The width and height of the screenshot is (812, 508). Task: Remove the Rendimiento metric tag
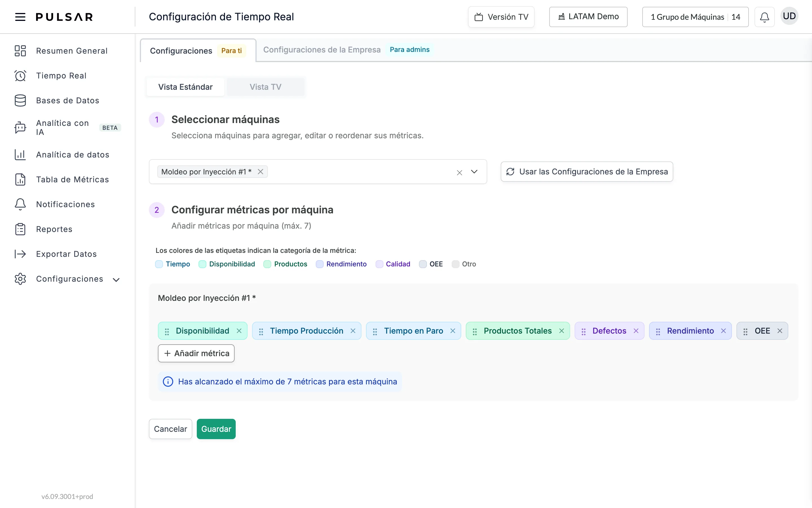click(x=723, y=331)
